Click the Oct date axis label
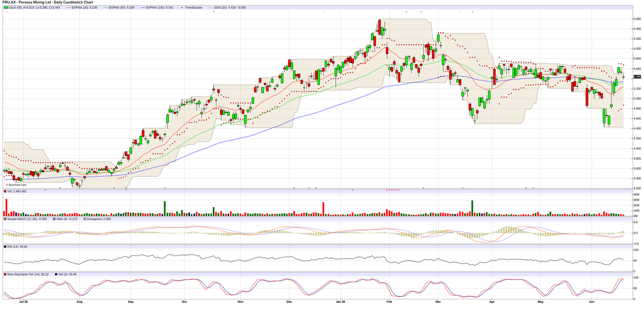Image resolution: width=644 pixels, height=310 pixels. (x=184, y=302)
